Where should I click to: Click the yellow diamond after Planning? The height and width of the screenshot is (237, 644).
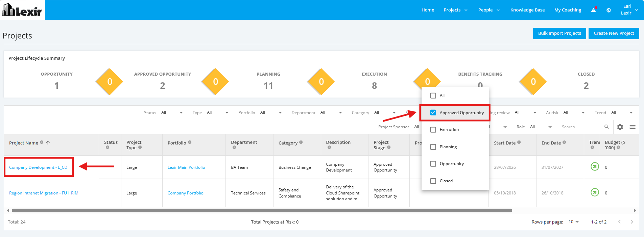pyautogui.click(x=321, y=82)
